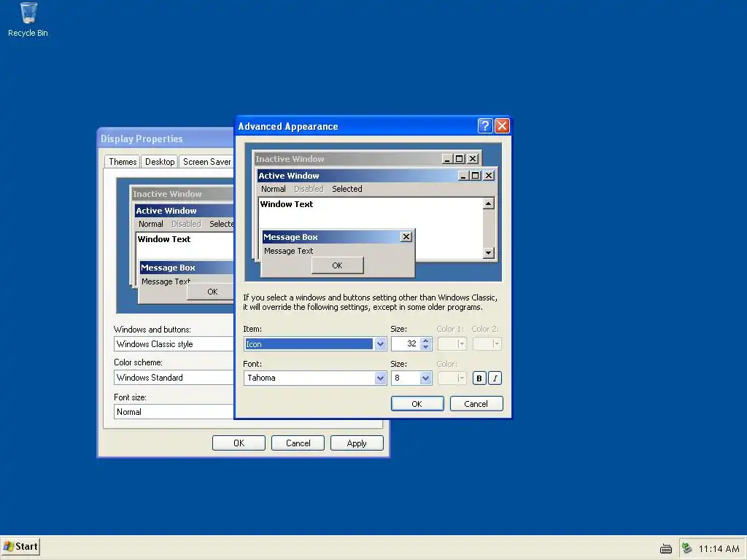Decrease the item Size spinner value
Viewport: 747px width, 560px height.
426,347
